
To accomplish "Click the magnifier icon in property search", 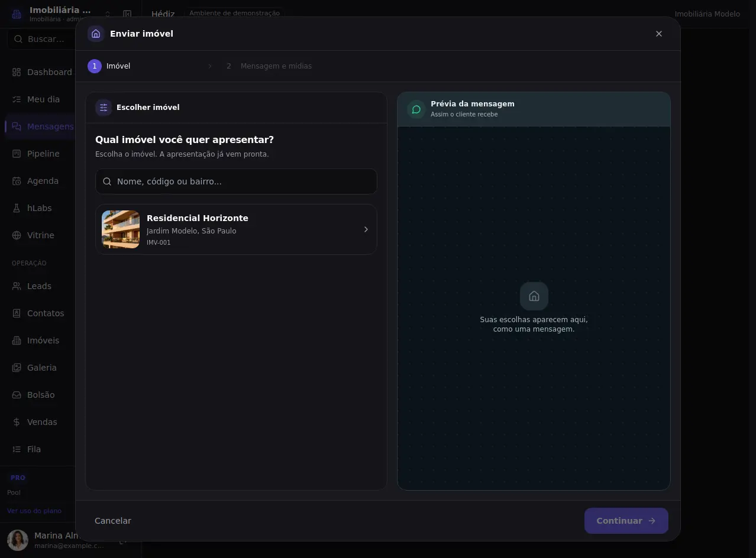I will point(107,181).
